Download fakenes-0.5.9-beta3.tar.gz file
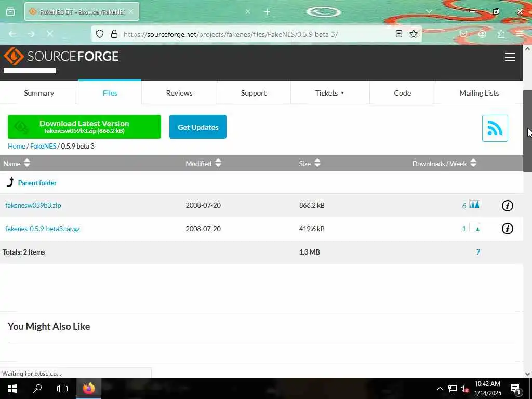The width and height of the screenshot is (532, 399). [x=43, y=229]
